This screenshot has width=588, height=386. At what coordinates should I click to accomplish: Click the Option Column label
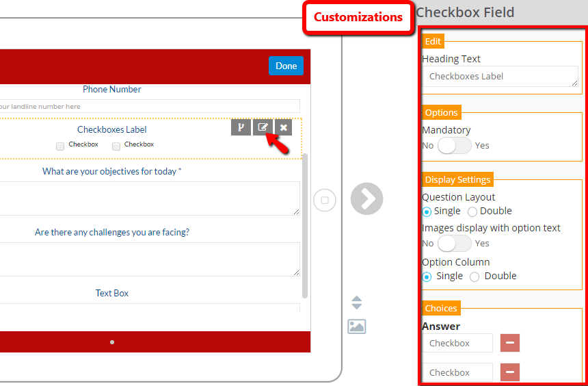point(456,262)
